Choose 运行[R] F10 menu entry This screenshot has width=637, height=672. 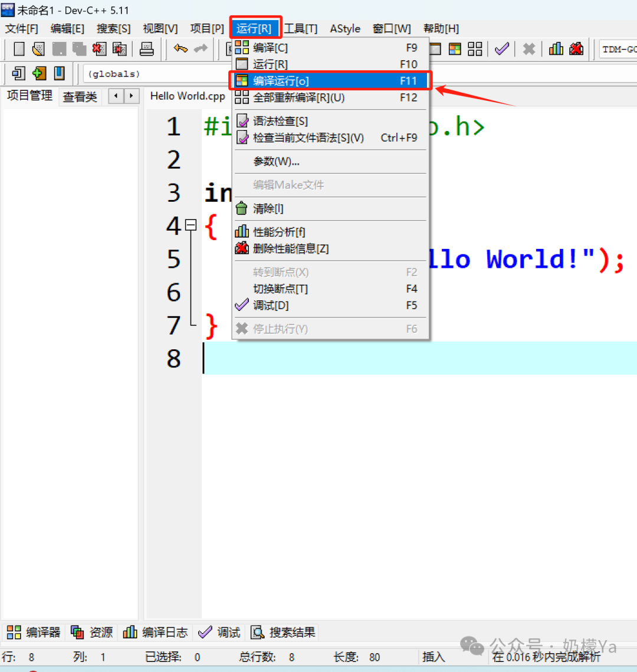pyautogui.click(x=330, y=64)
